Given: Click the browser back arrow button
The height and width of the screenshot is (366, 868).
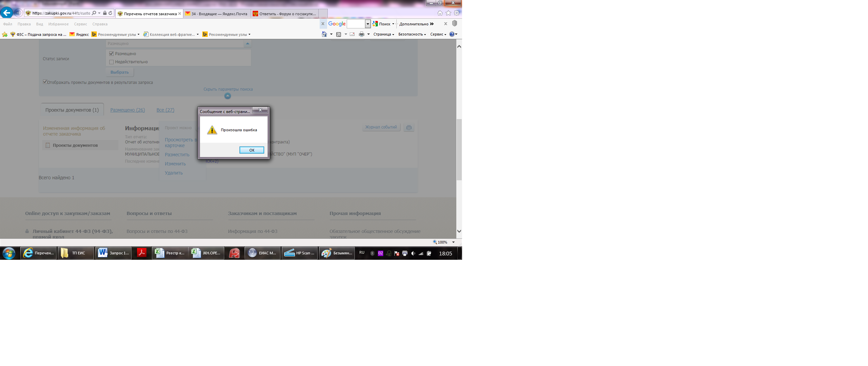Looking at the screenshot, I should tap(6, 13).
